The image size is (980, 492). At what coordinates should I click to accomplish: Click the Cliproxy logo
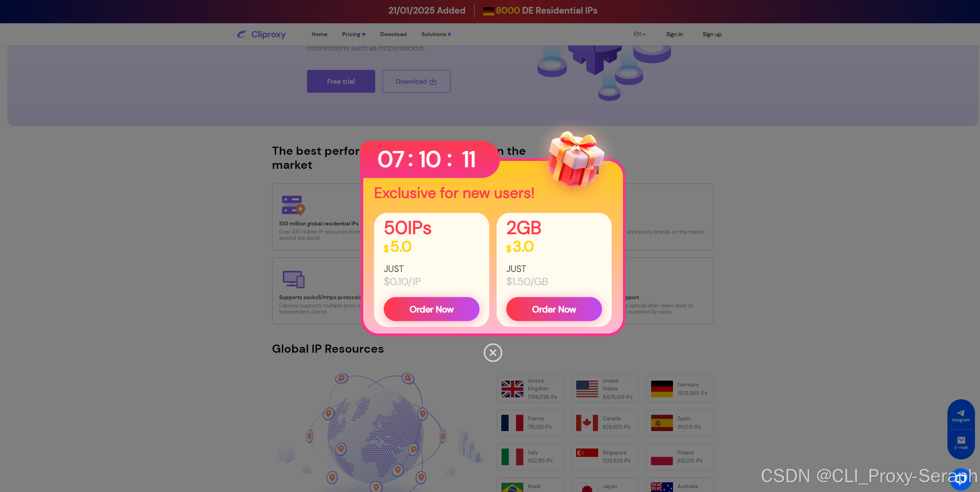261,35
